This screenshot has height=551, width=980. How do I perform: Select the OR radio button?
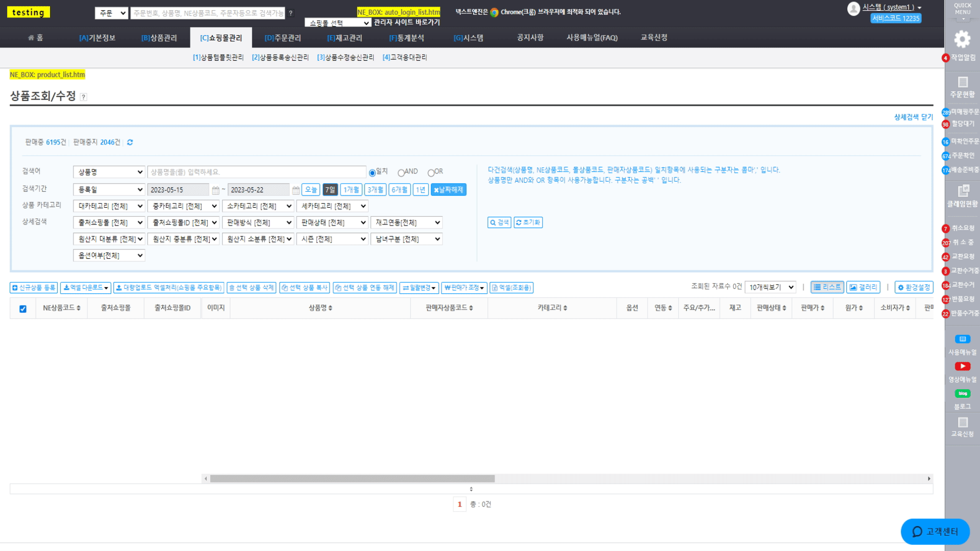[431, 172]
